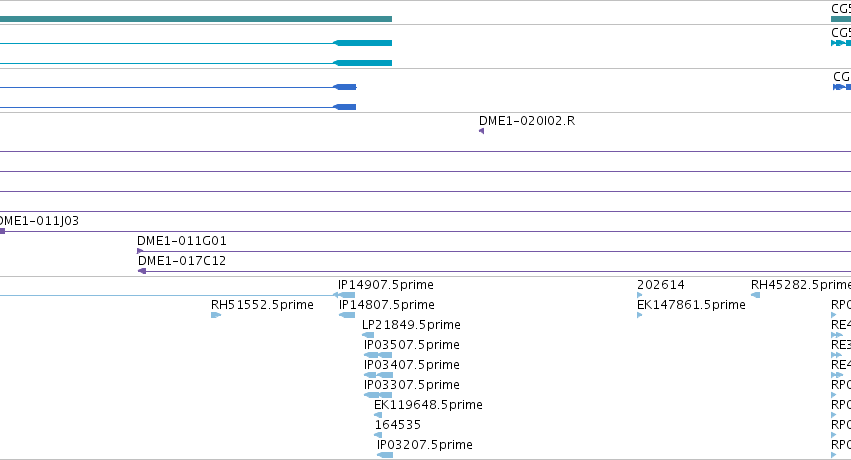This screenshot has width=851, height=460.
Task: Click the IP03307.5prime EST glyph
Action: click(x=378, y=395)
